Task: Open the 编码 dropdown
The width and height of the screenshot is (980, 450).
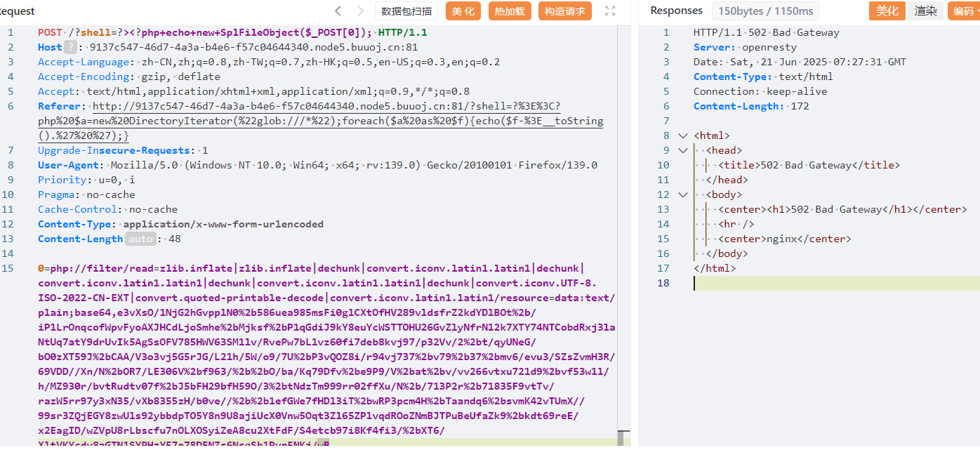Action: click(x=963, y=11)
